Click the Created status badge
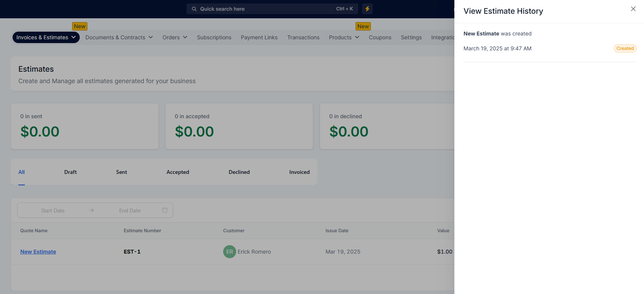Viewport: 644px width, 294px height. [x=625, y=48]
